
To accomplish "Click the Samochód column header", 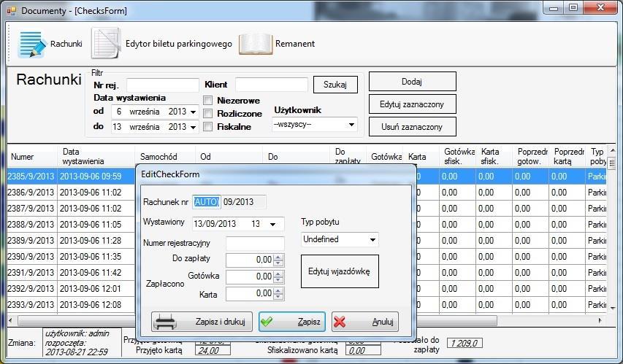I will (x=165, y=156).
